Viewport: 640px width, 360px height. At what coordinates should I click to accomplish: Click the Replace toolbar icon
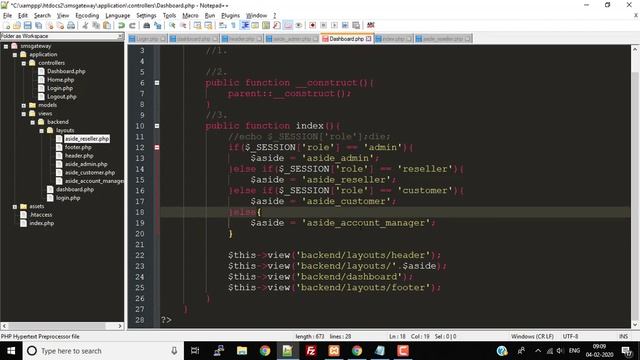(158, 25)
